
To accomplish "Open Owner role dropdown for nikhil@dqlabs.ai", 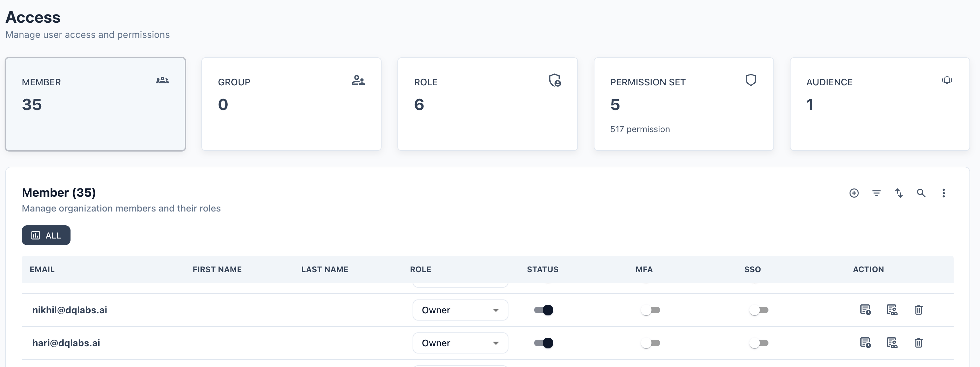I will point(460,310).
